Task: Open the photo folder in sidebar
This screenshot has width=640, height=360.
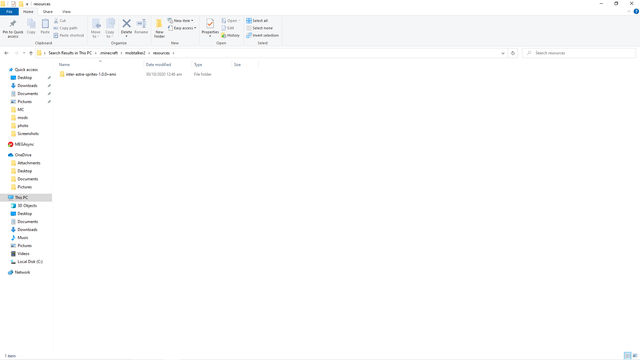Action: click(23, 126)
